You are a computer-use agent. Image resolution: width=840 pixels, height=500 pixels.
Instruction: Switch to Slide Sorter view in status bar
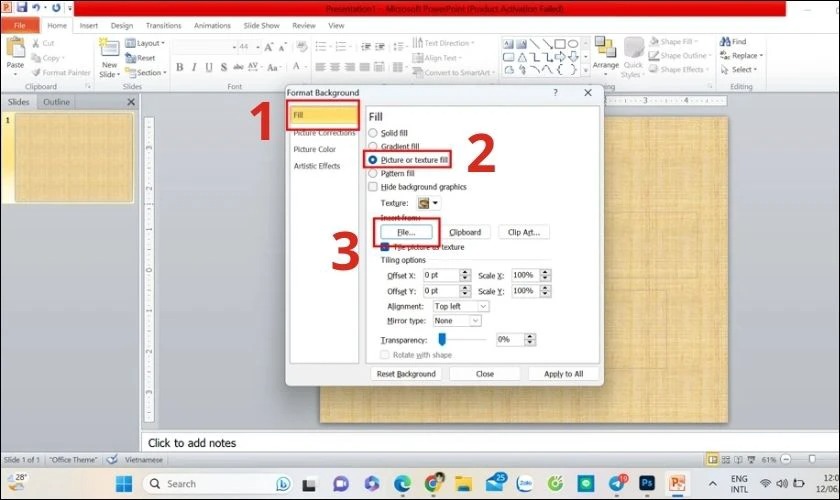click(725, 459)
